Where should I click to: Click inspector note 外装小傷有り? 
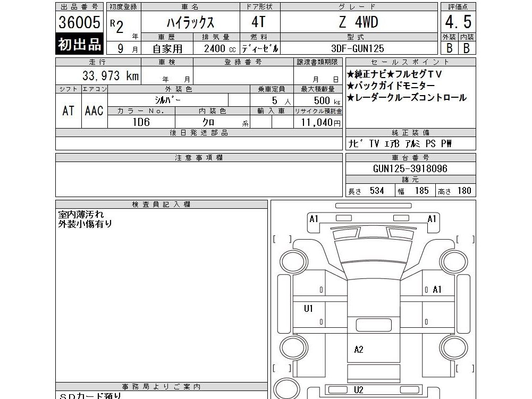(x=85, y=224)
